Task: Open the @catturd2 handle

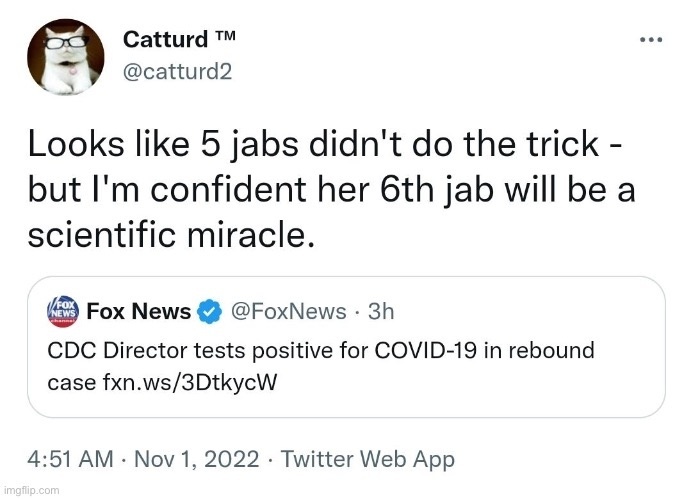Action: pos(177,71)
